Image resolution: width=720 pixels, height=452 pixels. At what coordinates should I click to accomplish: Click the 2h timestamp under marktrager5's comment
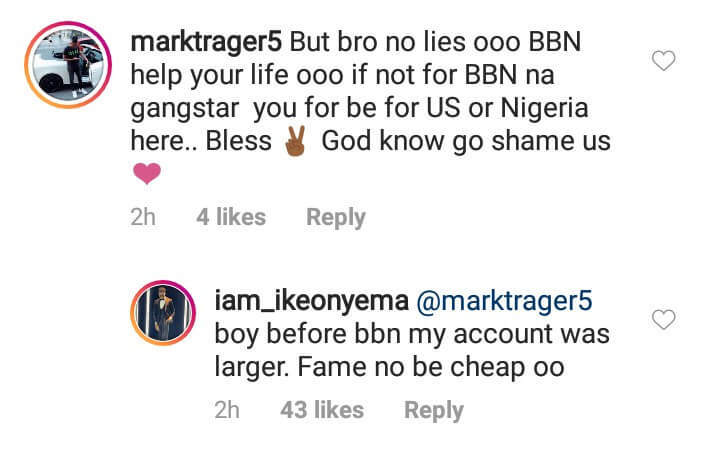143,217
